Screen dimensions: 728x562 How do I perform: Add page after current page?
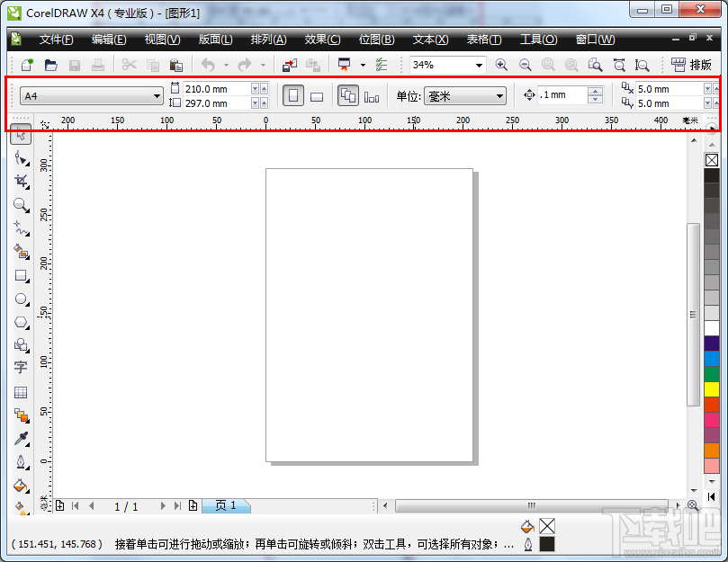click(x=193, y=506)
